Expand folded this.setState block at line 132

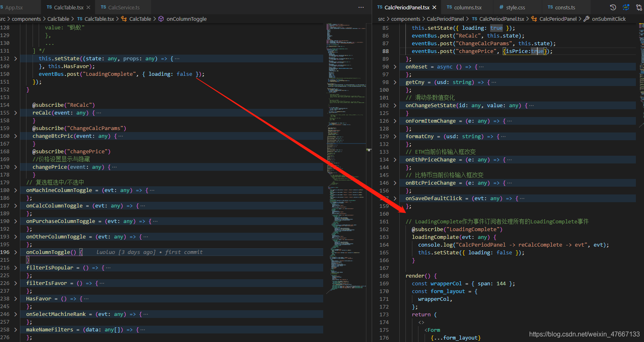pos(15,59)
